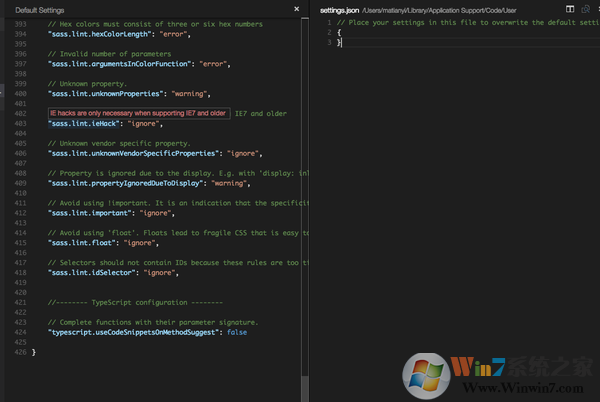Screen dimensions: 600x402
Task: Click line number 393 in the gutter
Action: (x=21, y=24)
